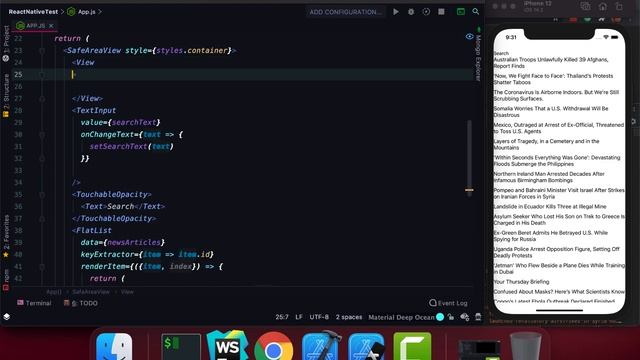Tap the simulator home indicator bar
Screen dimensions: 640x360
(559, 310)
